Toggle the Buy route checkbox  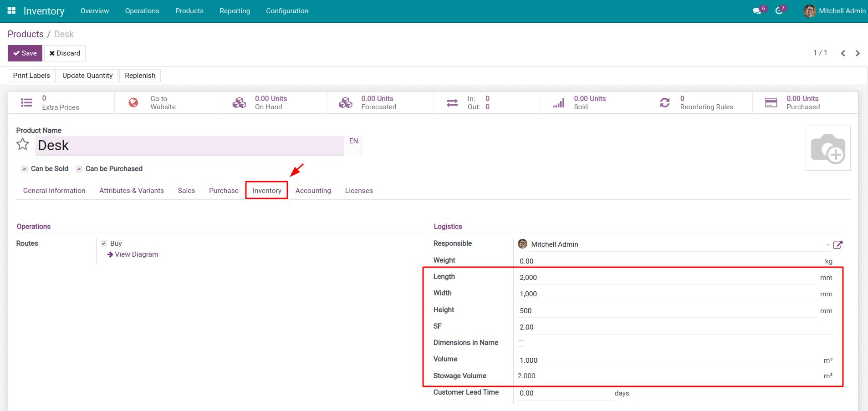tap(104, 243)
